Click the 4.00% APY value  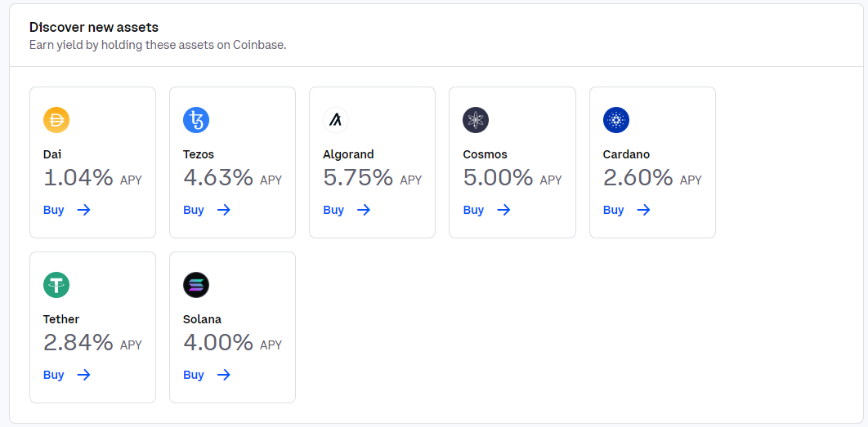pos(218,343)
